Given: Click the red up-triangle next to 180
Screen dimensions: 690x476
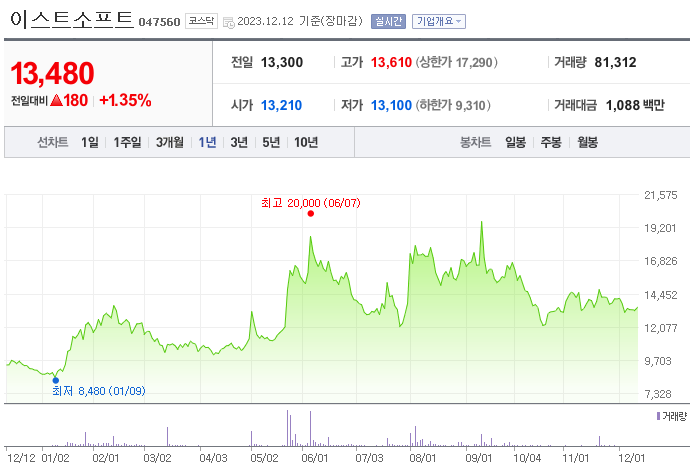Looking at the screenshot, I should [56, 101].
